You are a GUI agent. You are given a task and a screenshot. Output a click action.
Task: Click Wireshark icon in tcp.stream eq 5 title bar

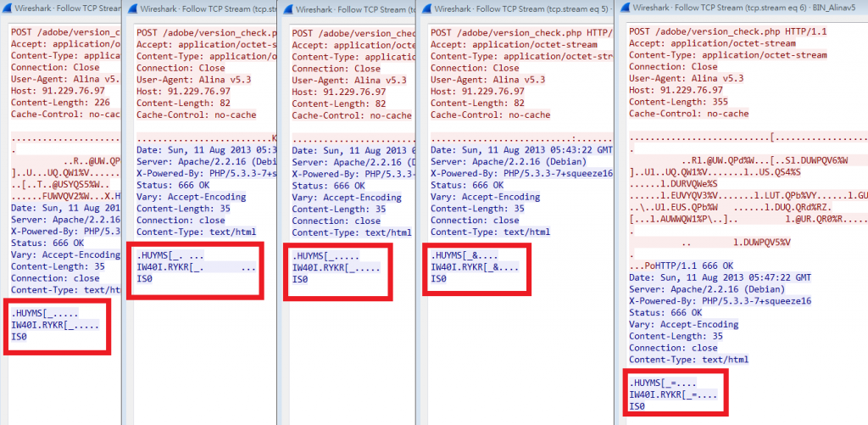click(x=426, y=8)
